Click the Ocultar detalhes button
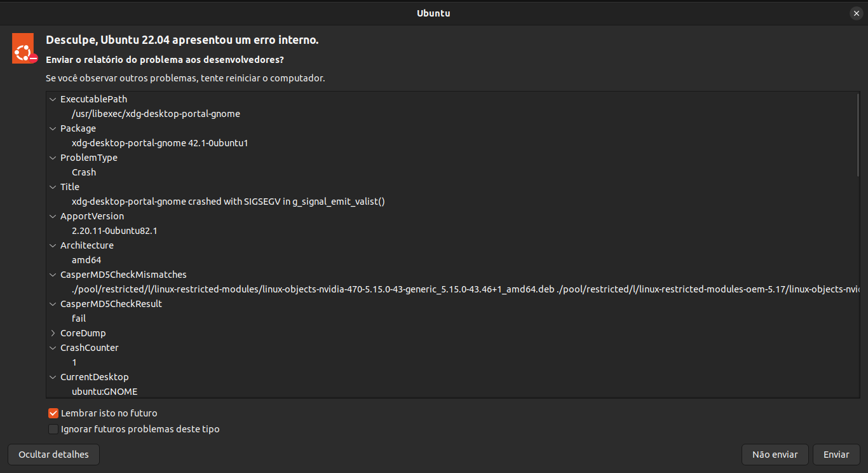The image size is (868, 473). [53, 455]
